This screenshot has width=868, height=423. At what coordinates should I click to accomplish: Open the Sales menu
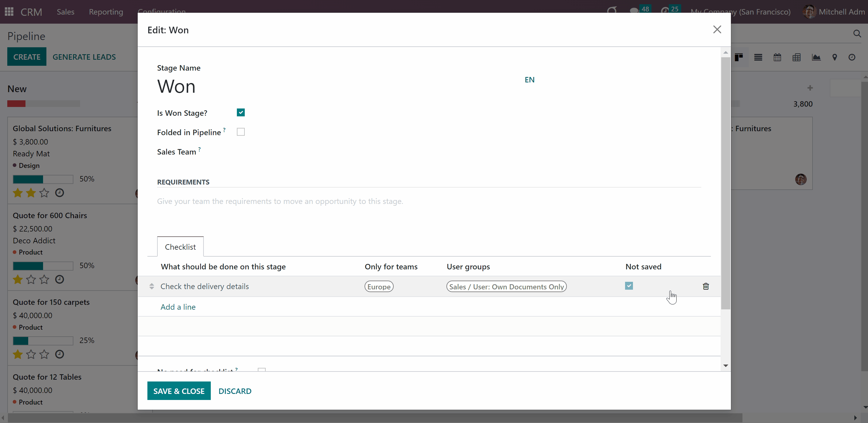point(66,12)
